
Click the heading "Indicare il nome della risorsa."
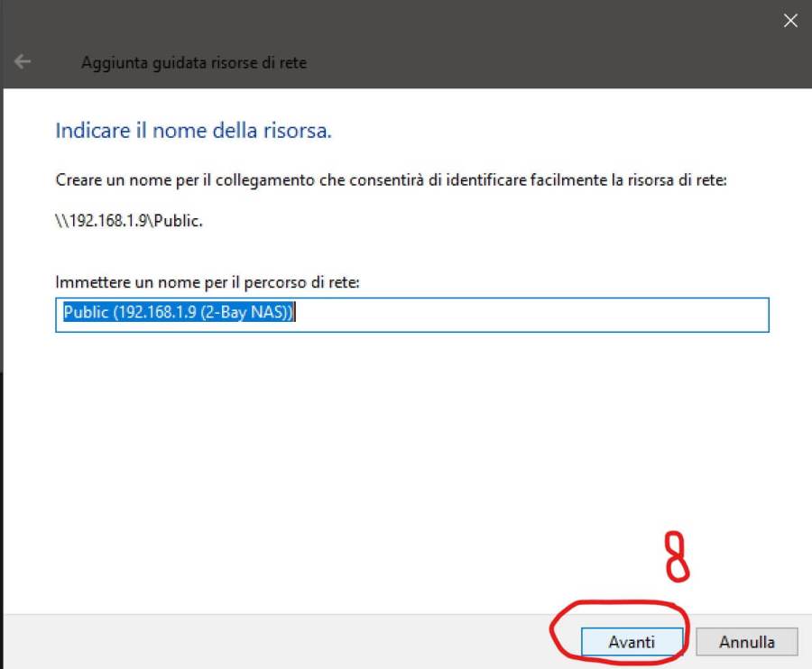tap(194, 131)
